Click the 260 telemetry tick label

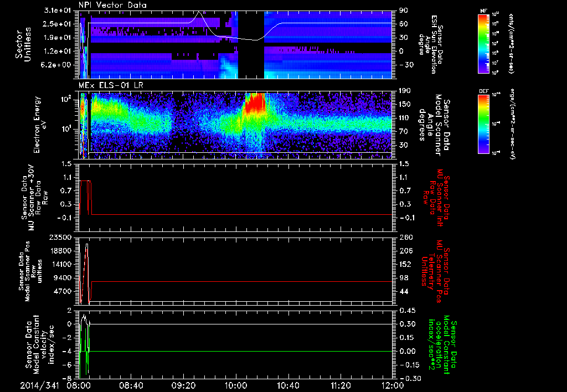405,238
